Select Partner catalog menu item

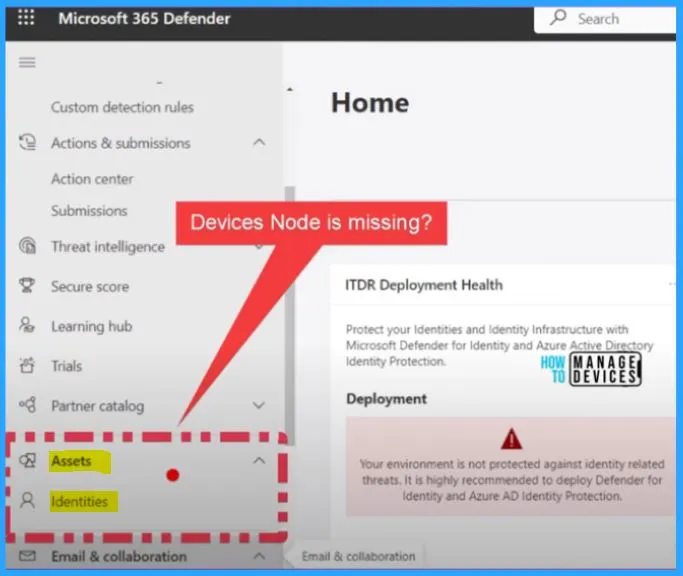pos(98,406)
